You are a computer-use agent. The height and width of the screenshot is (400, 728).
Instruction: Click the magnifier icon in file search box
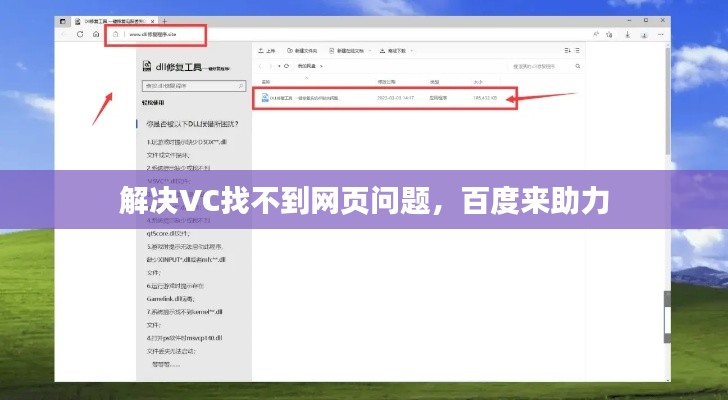click(578, 66)
